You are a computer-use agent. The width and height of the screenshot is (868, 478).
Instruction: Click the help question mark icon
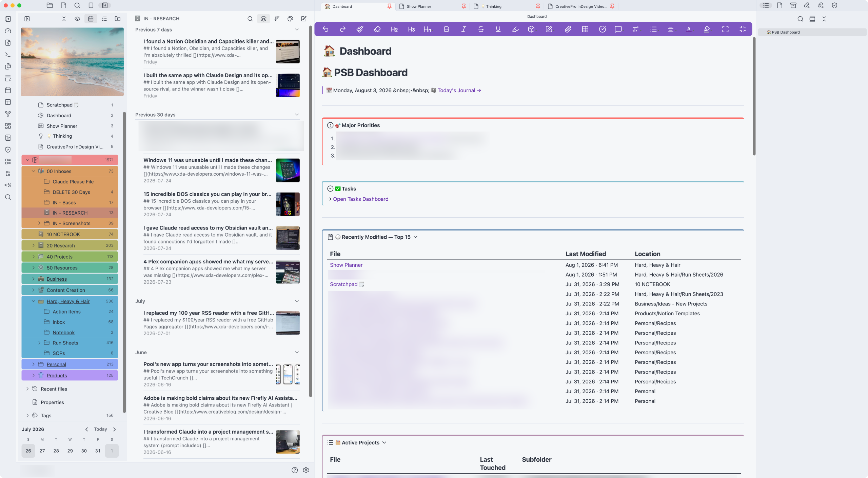pos(295,470)
